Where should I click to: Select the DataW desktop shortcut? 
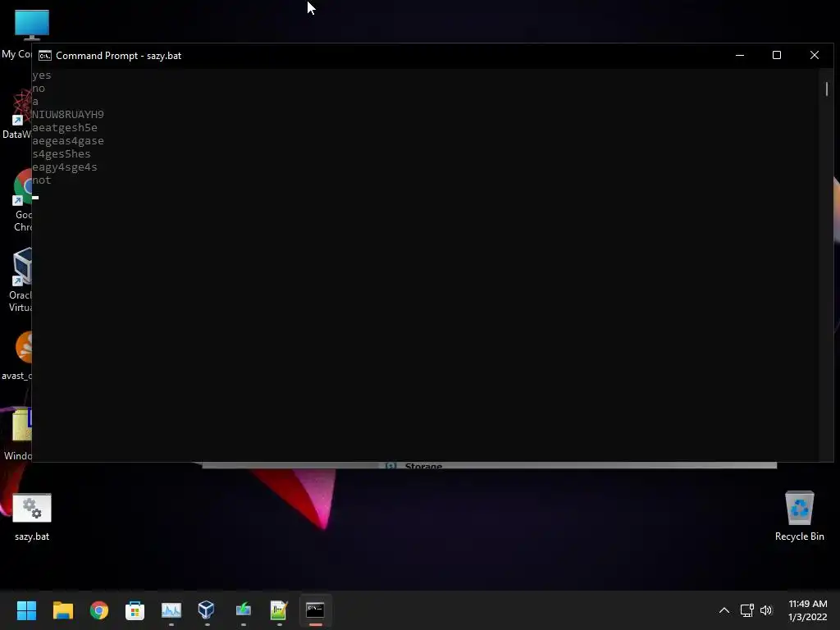tap(17, 114)
